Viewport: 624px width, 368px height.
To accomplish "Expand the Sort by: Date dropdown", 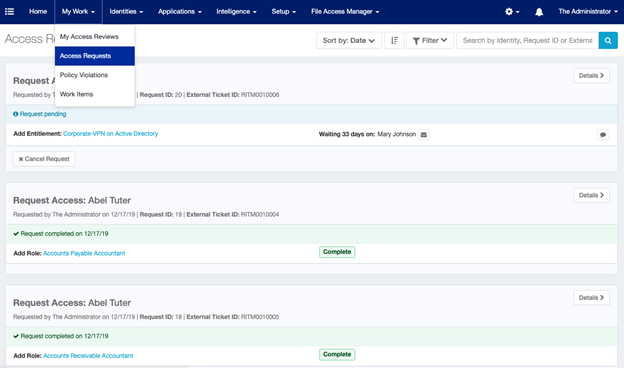I will [349, 41].
